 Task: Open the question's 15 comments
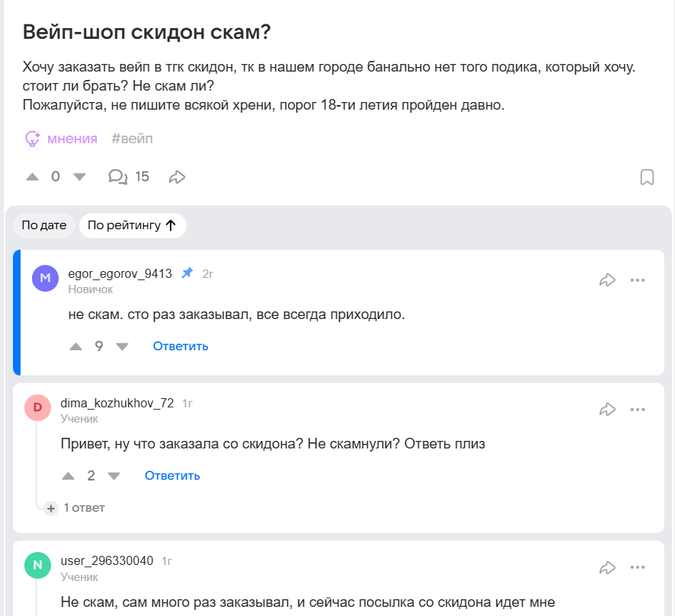tap(129, 177)
